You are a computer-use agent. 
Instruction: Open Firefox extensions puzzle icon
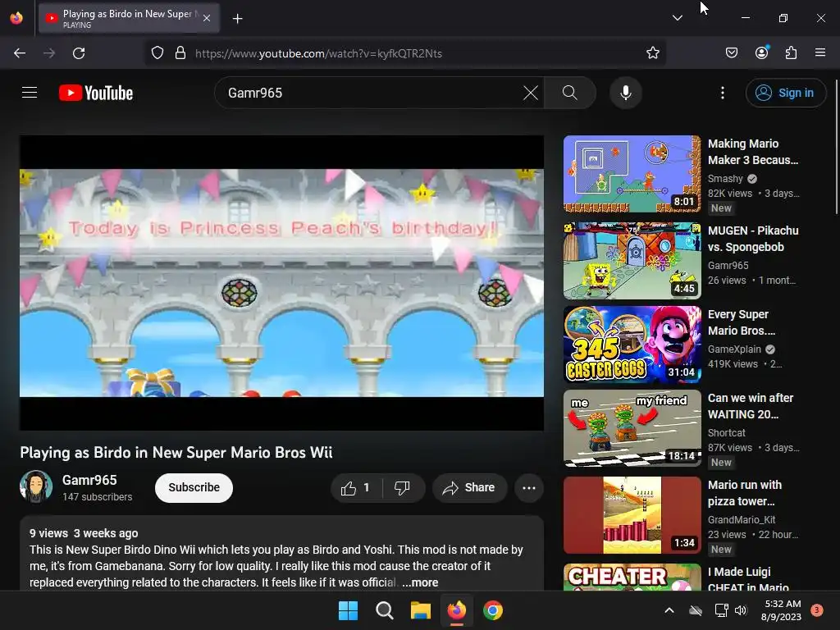click(x=791, y=53)
